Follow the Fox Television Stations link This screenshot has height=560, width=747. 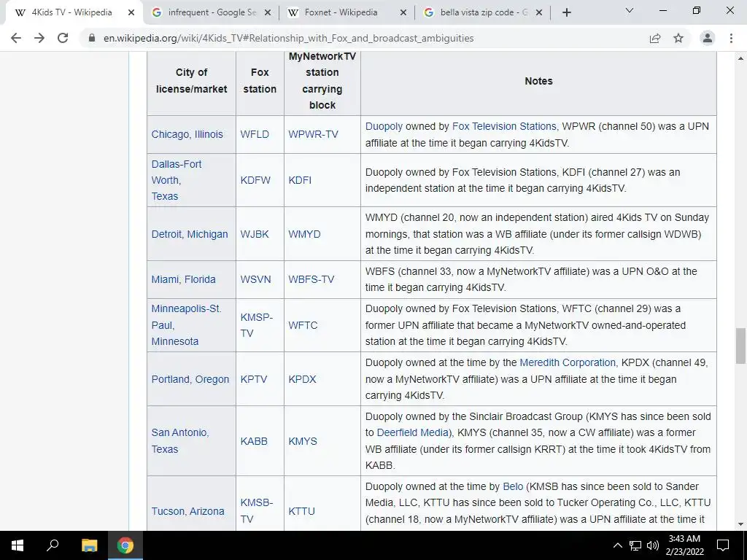pyautogui.click(x=504, y=126)
